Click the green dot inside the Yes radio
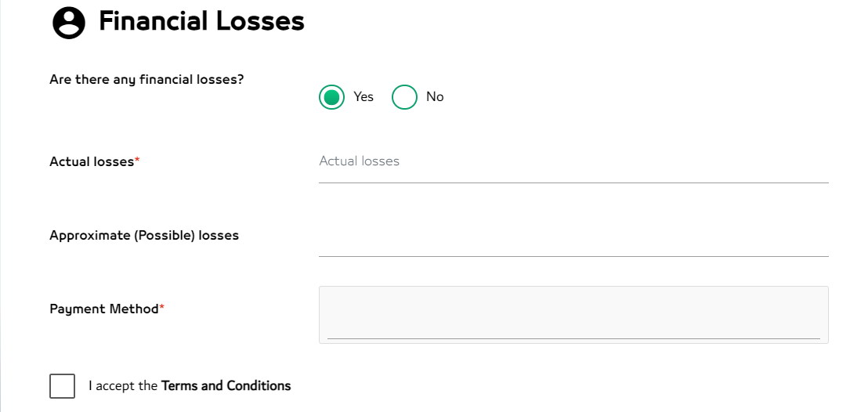The height and width of the screenshot is (412, 868). tap(331, 97)
